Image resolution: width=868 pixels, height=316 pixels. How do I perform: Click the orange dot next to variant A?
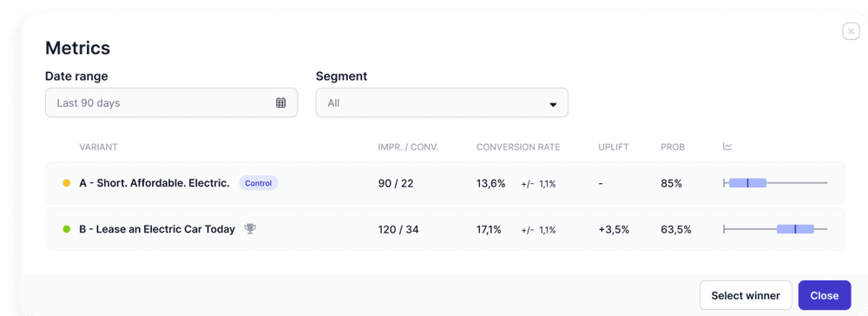click(67, 183)
